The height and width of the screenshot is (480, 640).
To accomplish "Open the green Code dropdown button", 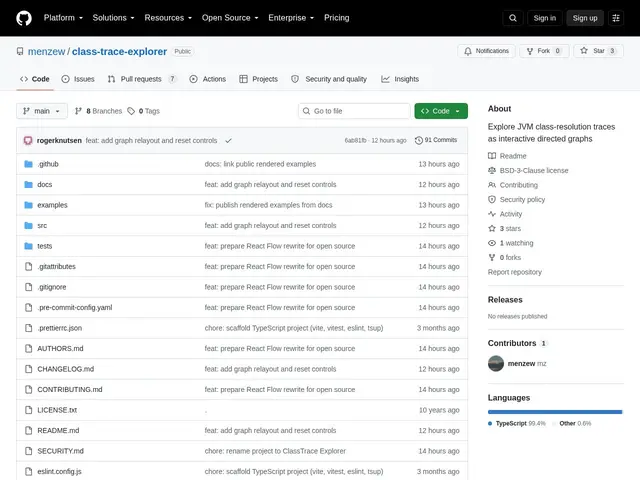I will tap(441, 111).
